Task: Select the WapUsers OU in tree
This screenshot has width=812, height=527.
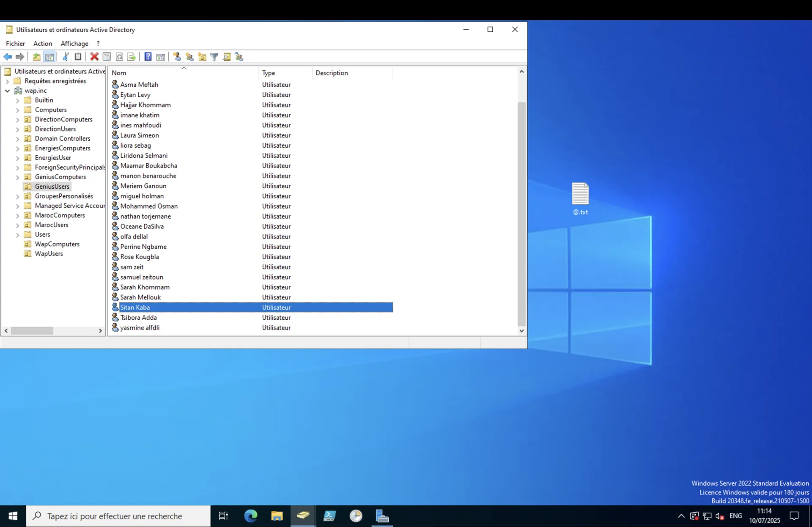Action: (49, 254)
